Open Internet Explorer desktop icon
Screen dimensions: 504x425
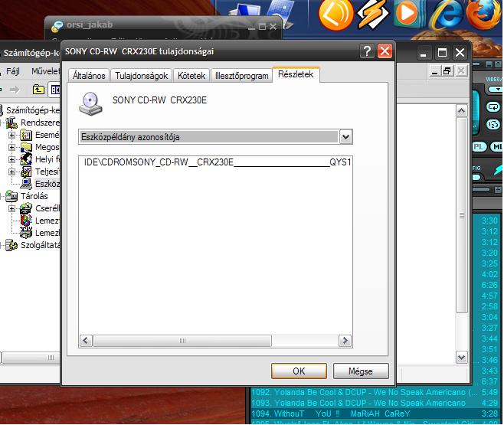click(448, 15)
